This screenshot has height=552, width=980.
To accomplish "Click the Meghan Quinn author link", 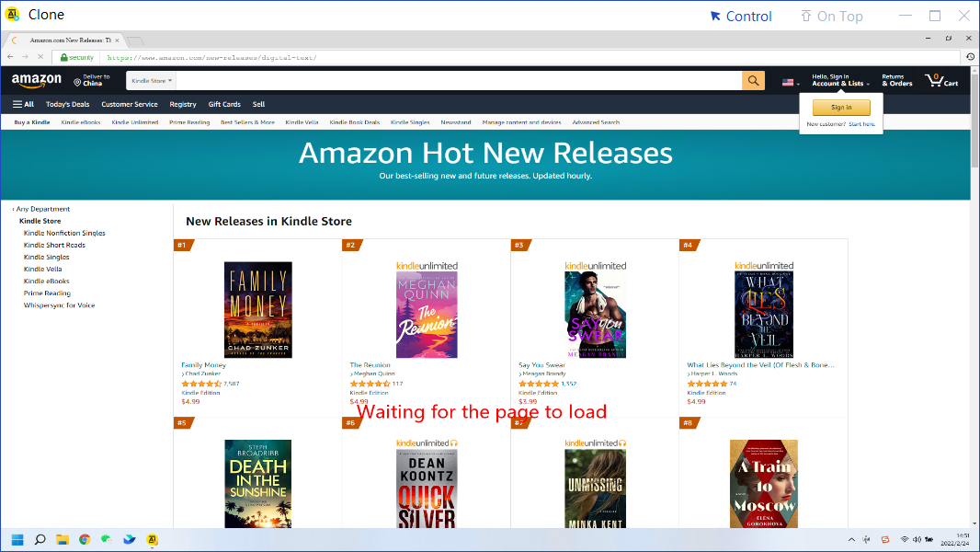I will [374, 374].
